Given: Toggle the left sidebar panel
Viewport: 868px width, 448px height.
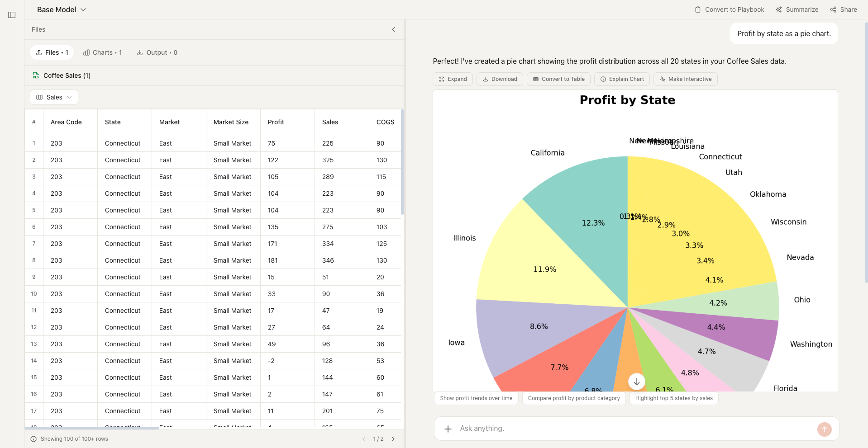Looking at the screenshot, I should pos(12,15).
